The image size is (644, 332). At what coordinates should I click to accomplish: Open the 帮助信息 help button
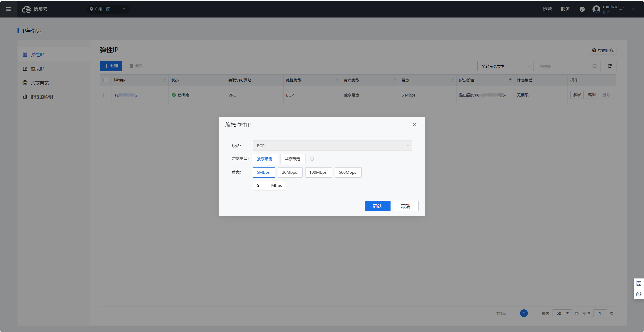point(603,50)
